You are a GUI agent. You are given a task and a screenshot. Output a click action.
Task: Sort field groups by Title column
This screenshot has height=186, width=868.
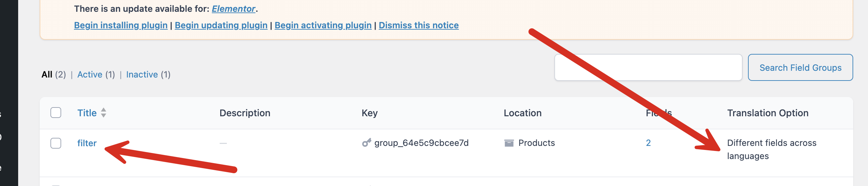[87, 113]
